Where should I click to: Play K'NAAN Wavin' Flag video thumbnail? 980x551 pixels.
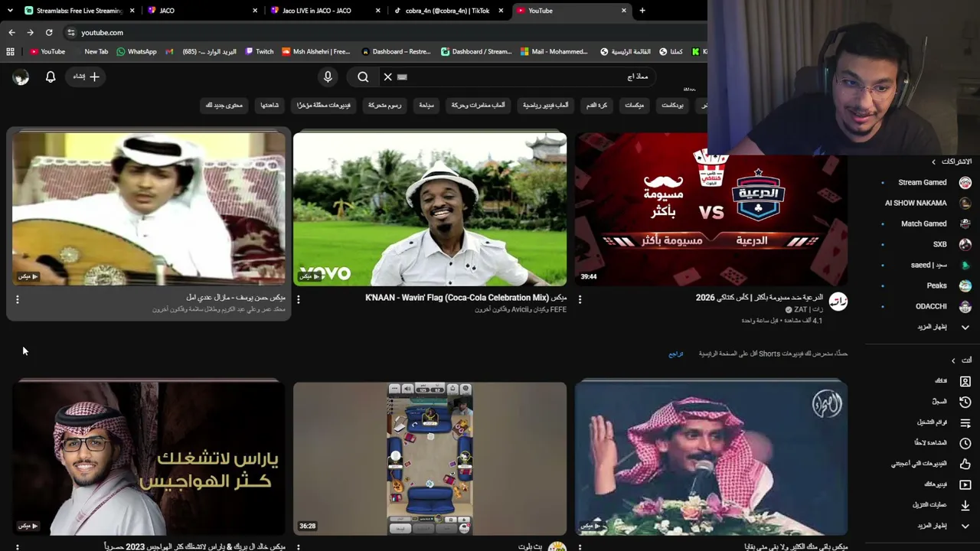click(x=430, y=208)
